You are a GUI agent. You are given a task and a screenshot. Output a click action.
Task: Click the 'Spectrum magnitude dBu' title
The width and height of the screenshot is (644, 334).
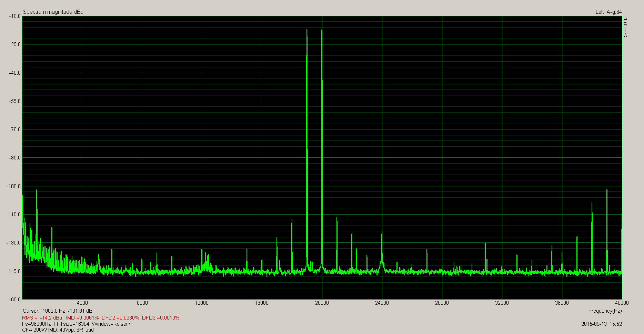[53, 12]
